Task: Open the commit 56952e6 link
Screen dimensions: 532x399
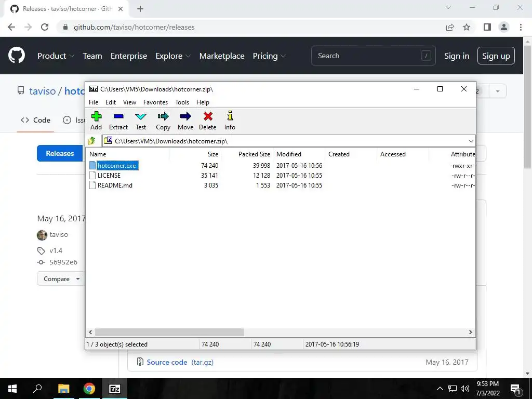Action: click(x=63, y=262)
